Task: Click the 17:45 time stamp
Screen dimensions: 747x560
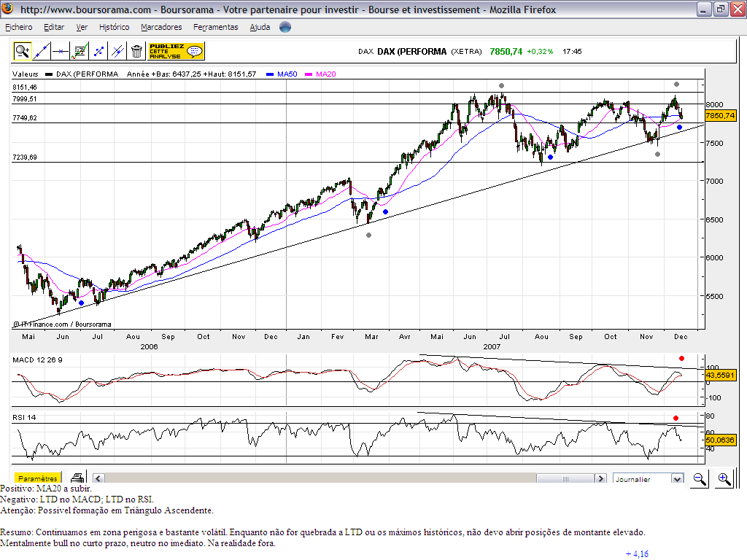Action: point(572,52)
